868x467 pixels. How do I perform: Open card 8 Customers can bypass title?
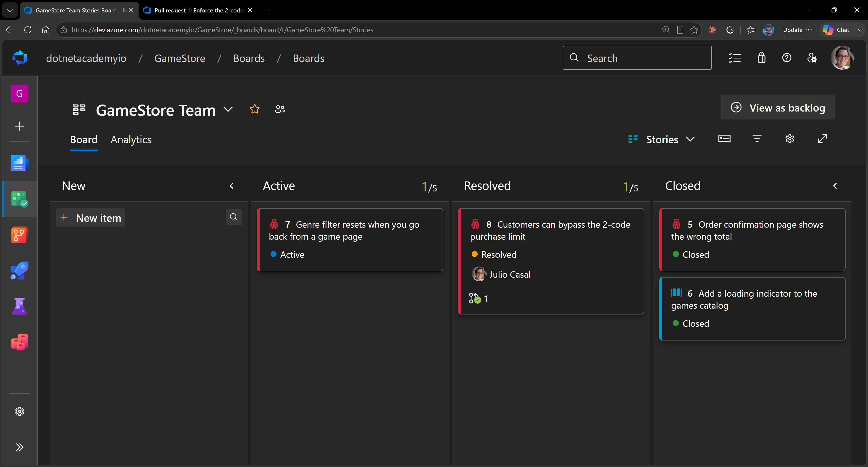[x=550, y=231]
